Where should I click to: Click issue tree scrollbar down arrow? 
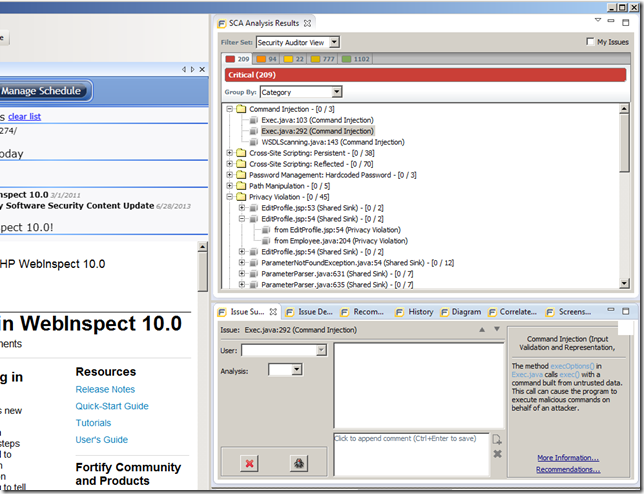624,283
